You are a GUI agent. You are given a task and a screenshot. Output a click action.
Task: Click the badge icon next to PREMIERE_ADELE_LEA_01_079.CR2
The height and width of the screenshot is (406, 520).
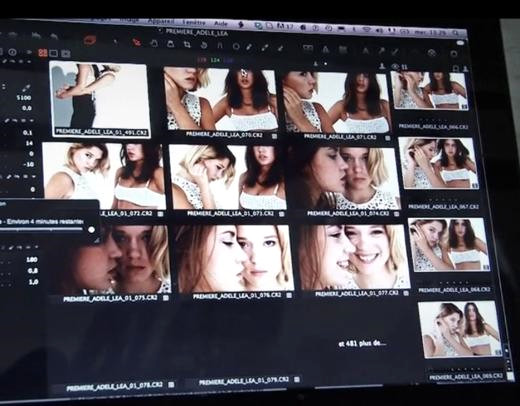[x=297, y=379]
